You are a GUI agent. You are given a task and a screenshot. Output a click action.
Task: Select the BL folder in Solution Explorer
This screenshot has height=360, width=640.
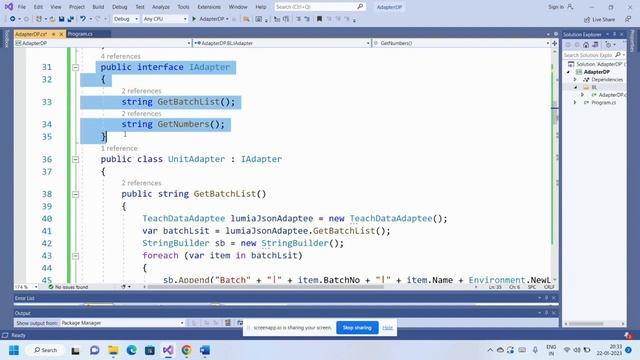point(594,87)
